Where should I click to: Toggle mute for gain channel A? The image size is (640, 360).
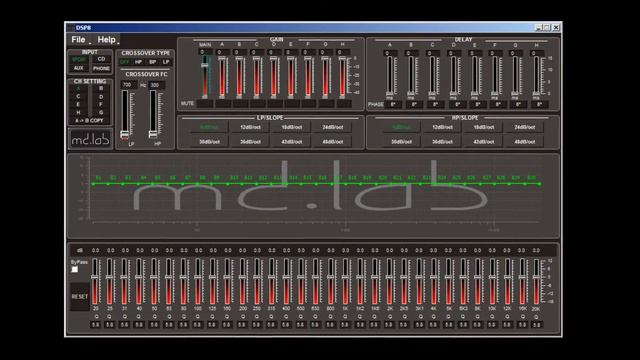click(223, 104)
